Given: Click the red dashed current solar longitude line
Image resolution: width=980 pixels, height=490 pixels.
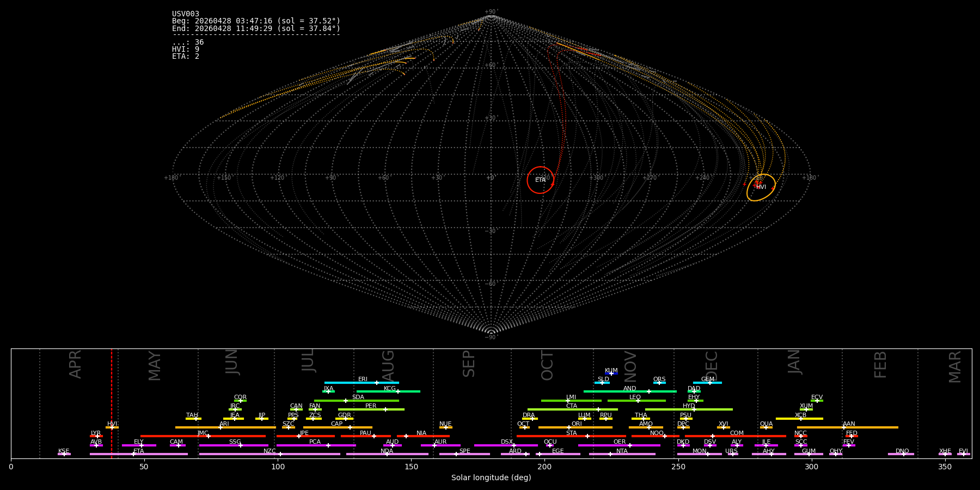Looking at the screenshot, I should click(112, 403).
